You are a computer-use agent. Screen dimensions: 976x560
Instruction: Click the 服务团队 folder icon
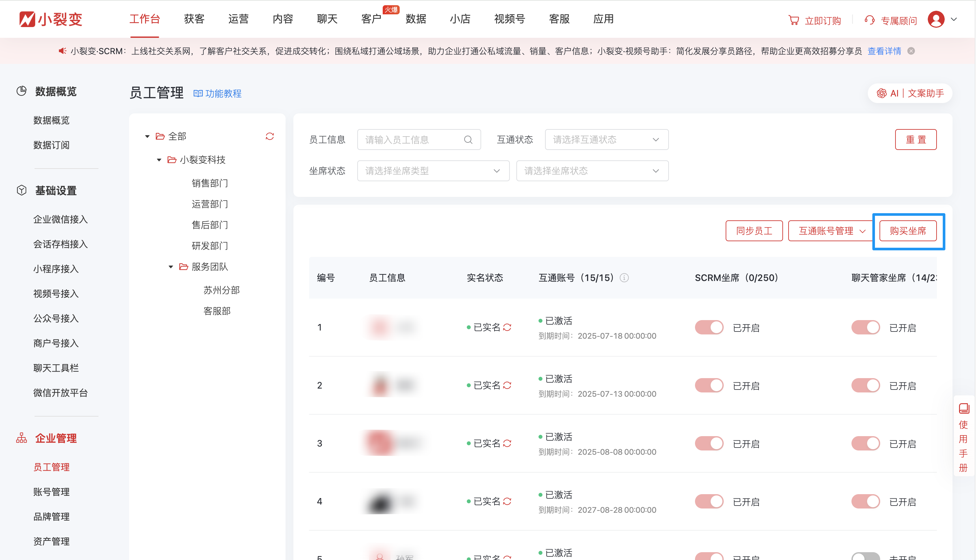184,267
